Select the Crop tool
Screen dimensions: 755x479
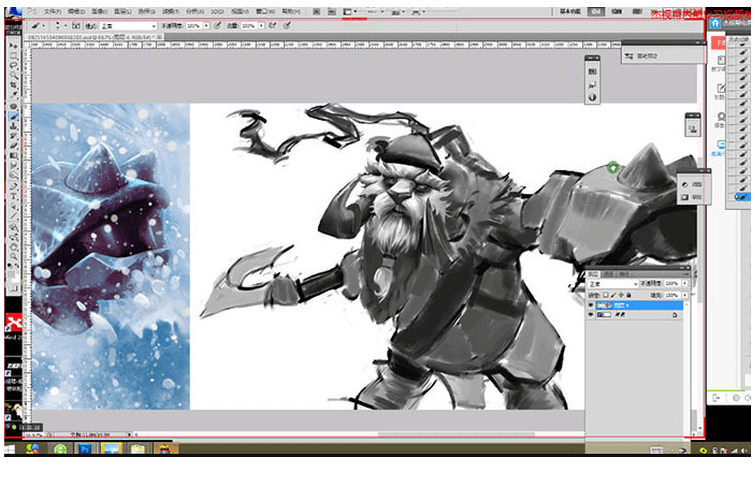pos(13,85)
